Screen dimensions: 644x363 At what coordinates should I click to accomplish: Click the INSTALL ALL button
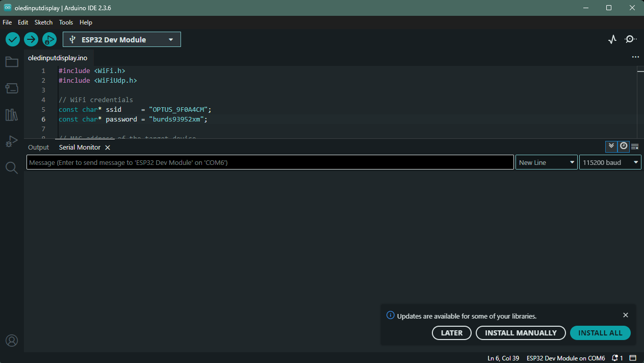click(600, 333)
